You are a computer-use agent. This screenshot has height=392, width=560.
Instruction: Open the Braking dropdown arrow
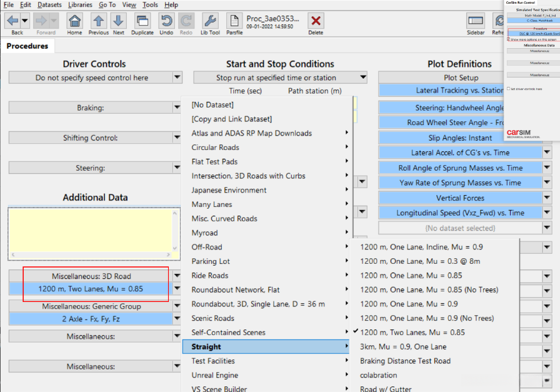click(177, 108)
